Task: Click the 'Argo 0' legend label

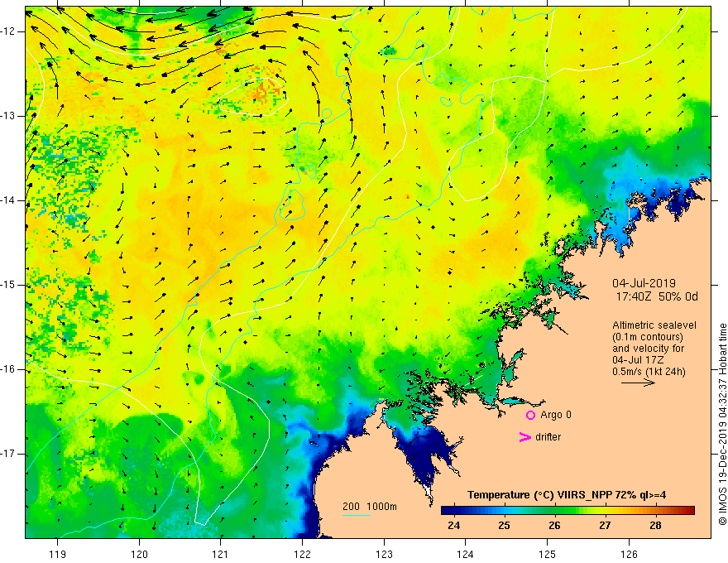Action: pyautogui.click(x=556, y=415)
